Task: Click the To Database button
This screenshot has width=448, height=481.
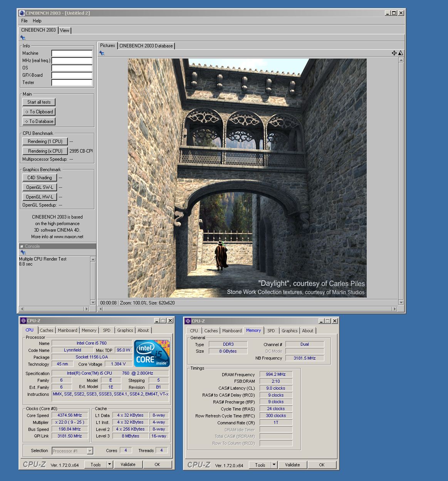Action: coord(39,121)
